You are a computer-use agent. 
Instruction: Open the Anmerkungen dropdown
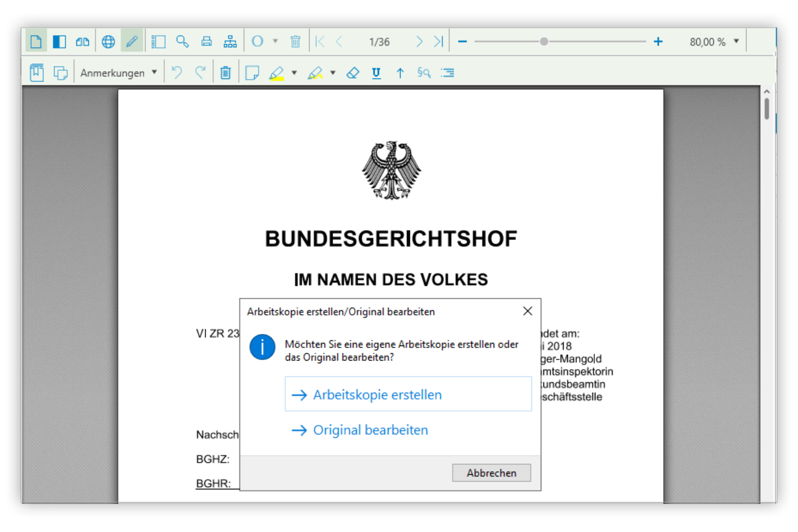[118, 73]
